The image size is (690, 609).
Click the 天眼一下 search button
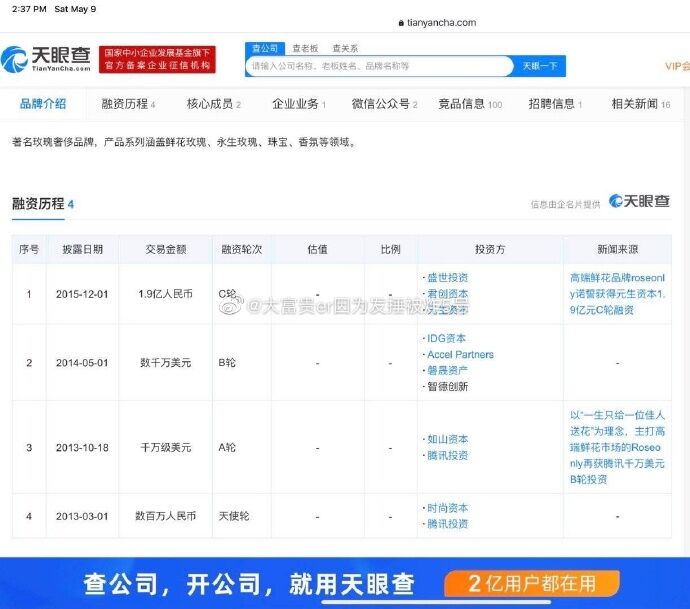click(x=540, y=66)
